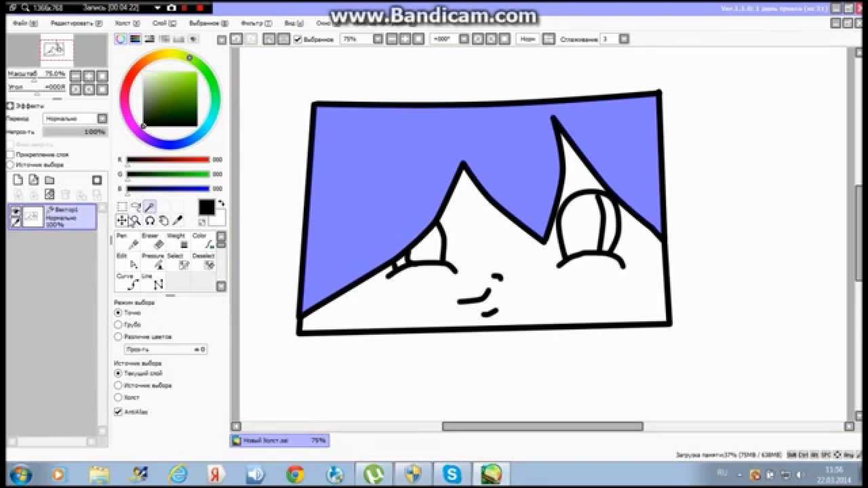This screenshot has width=868, height=488.
Task: Select the Pen vector tool
Action: (x=128, y=241)
